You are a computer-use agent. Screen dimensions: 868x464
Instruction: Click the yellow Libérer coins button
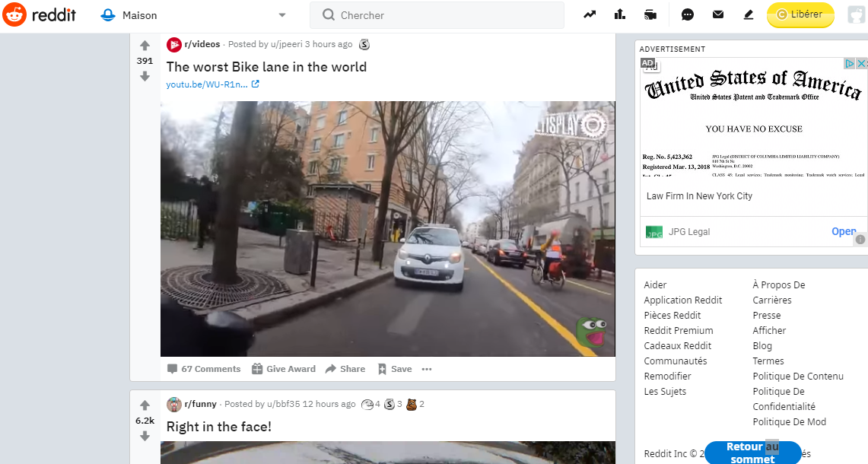[800, 14]
